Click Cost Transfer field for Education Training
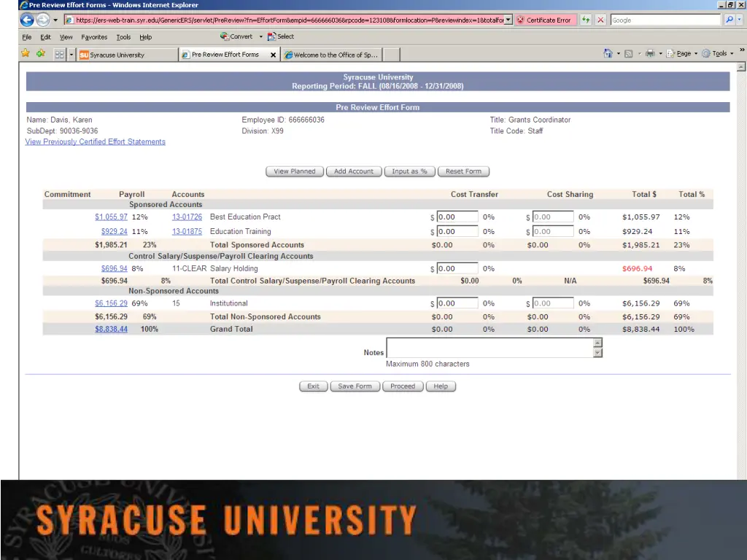Viewport: 747px width, 560px height. click(457, 231)
